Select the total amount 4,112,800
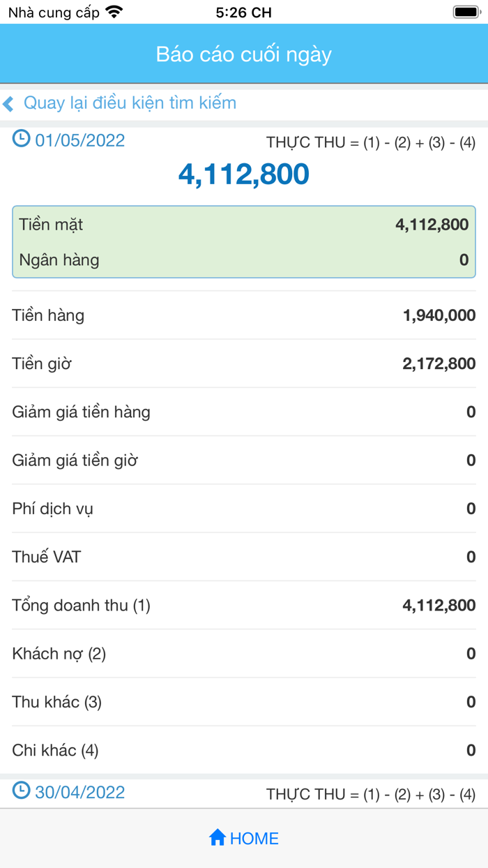488x868 pixels. pos(244,174)
